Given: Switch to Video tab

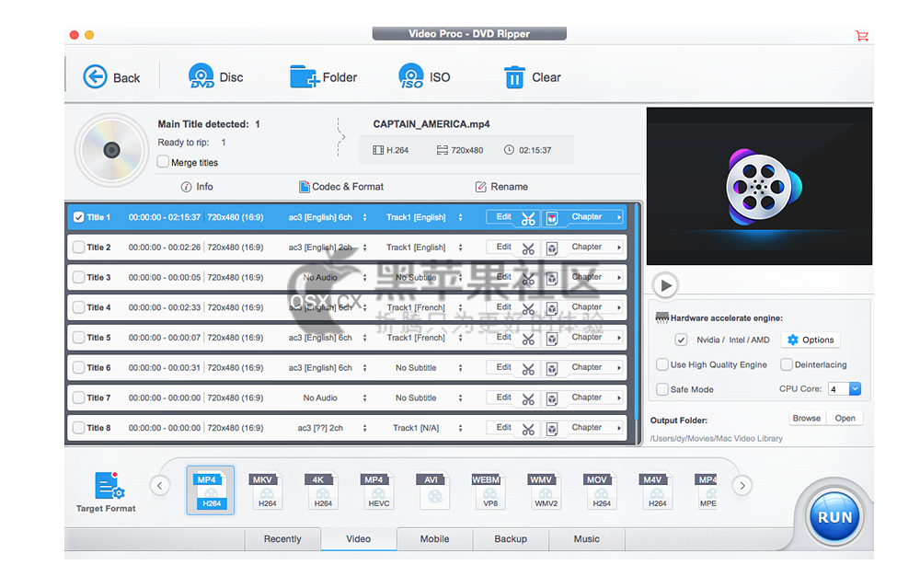Looking at the screenshot, I should [x=359, y=538].
